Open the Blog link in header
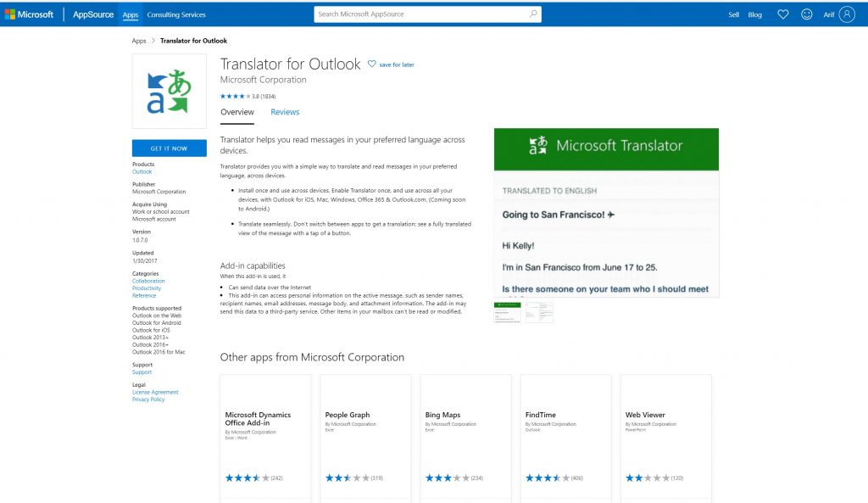868x503 pixels. tap(755, 15)
